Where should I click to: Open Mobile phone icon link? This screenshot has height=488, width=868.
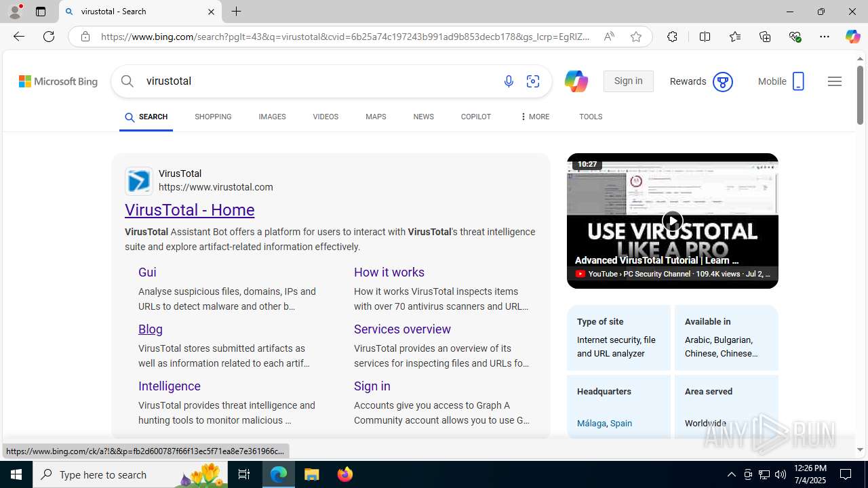[798, 81]
